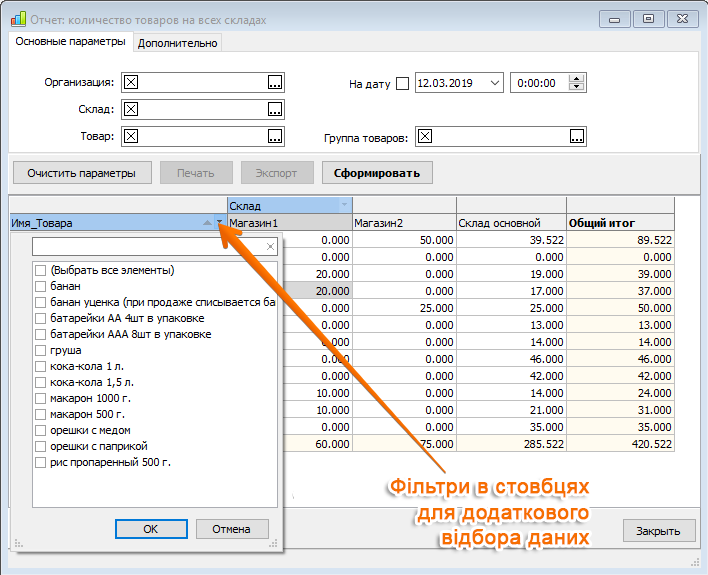The height and width of the screenshot is (575, 708).
Task: Switch to Основные параметры tab
Action: (x=70, y=42)
